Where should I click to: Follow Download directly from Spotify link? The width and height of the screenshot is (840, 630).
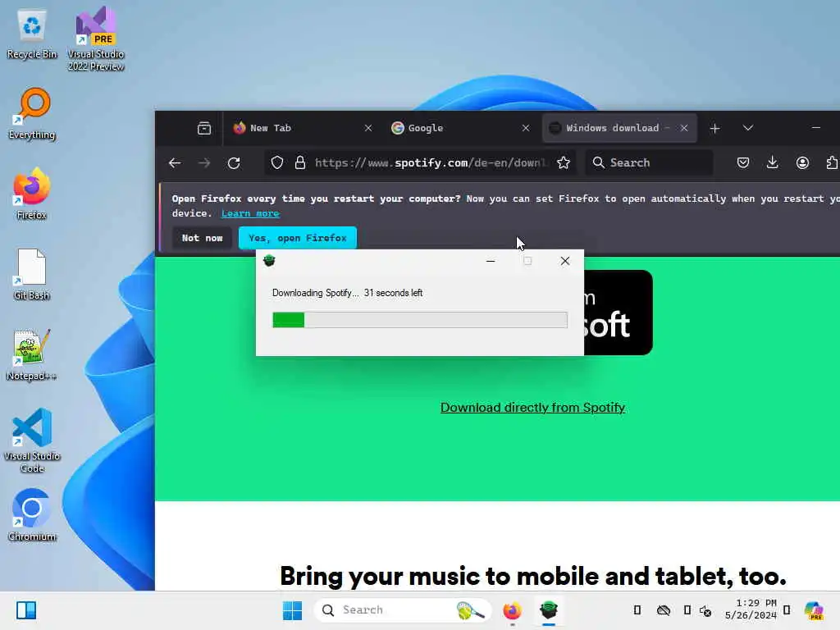532,408
